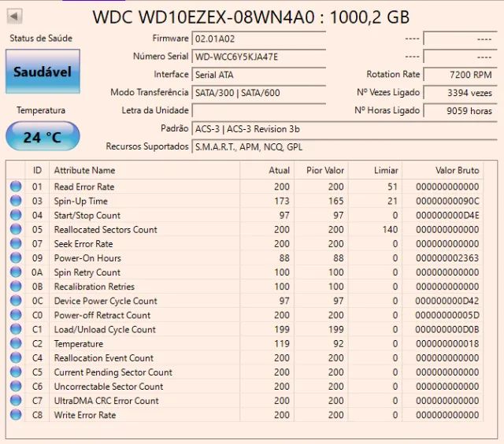Click status icon for Power-On Hours
The image size is (504, 444).
16,257
